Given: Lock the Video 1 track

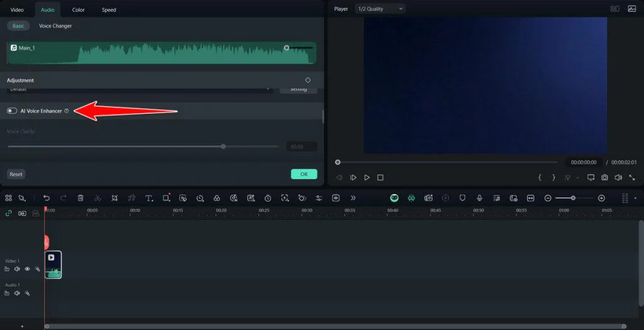Looking at the screenshot, I should click(x=7, y=269).
